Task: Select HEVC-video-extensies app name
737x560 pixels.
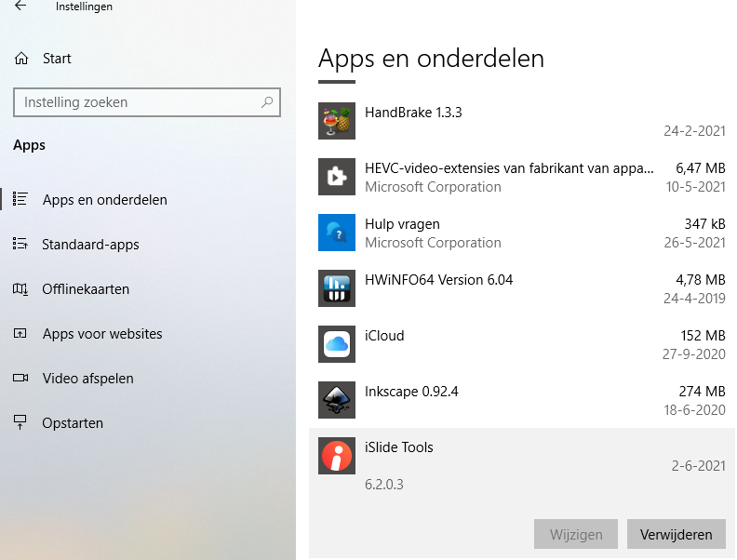Action: click(509, 168)
